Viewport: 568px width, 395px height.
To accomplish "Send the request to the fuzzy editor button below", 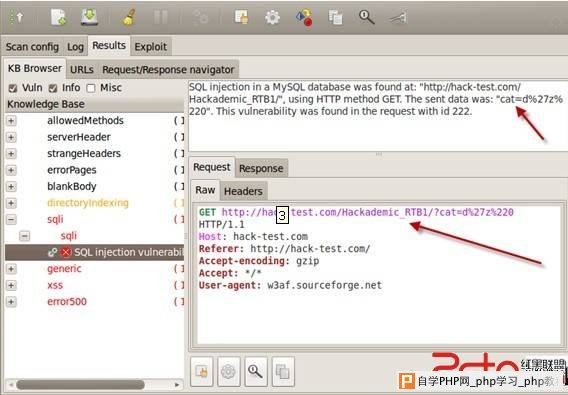I will click(x=229, y=371).
